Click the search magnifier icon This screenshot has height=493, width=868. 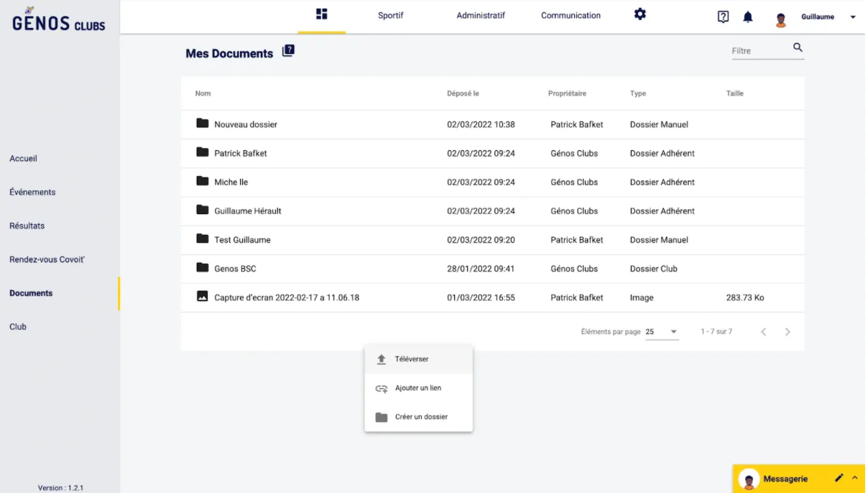coord(798,48)
